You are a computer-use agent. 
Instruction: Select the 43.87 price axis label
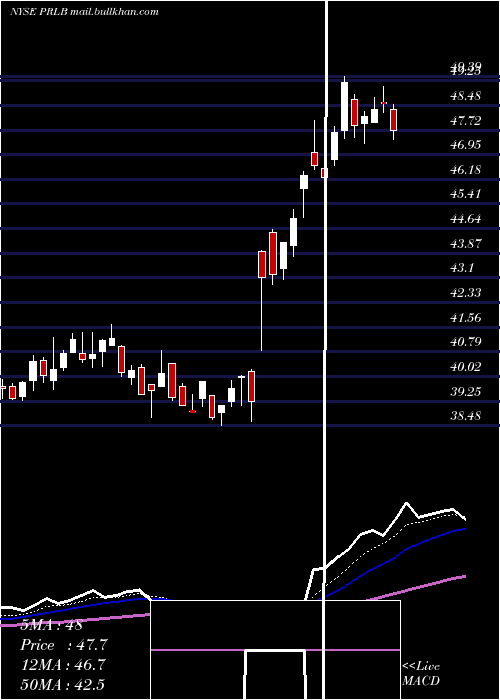(x=465, y=244)
